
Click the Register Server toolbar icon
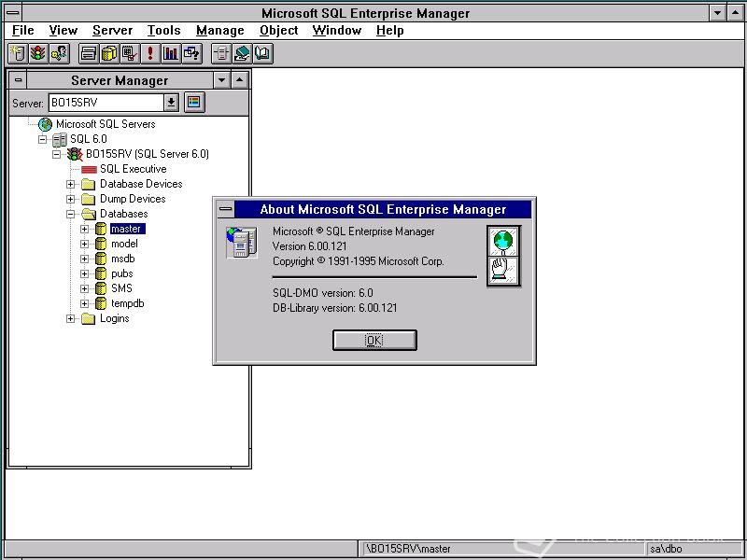pos(18,53)
